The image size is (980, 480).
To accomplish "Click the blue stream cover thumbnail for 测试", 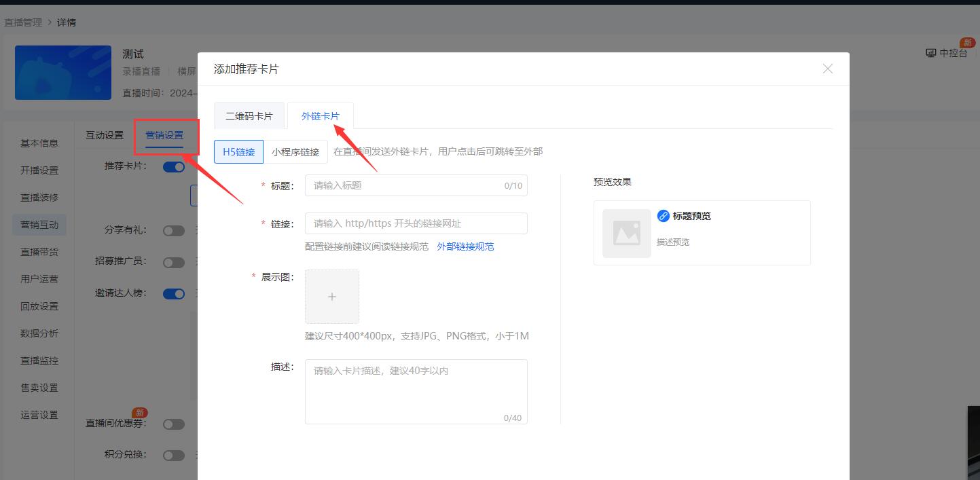I will pos(62,73).
